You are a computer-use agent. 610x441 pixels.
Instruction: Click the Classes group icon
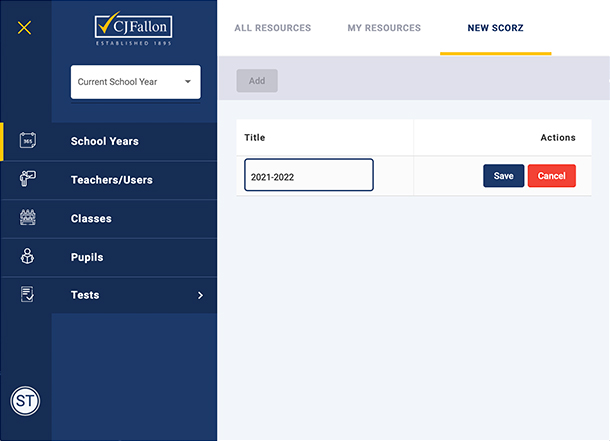[x=27, y=218]
